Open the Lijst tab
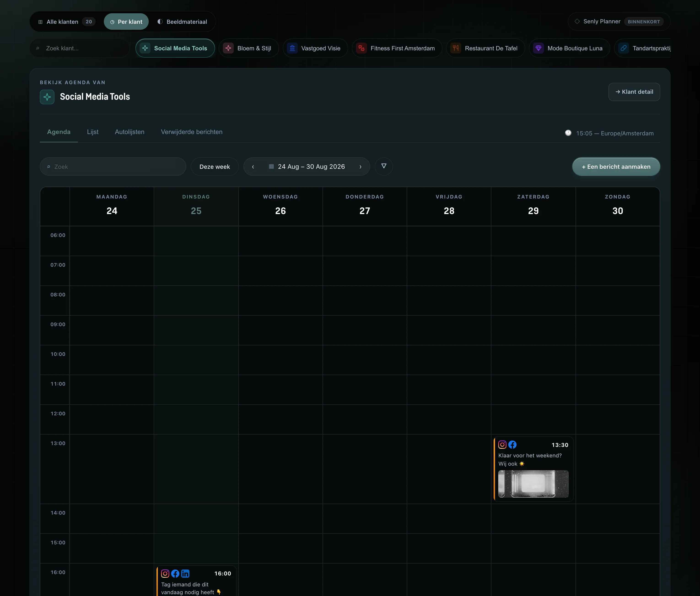This screenshot has height=596, width=700. 93,132
